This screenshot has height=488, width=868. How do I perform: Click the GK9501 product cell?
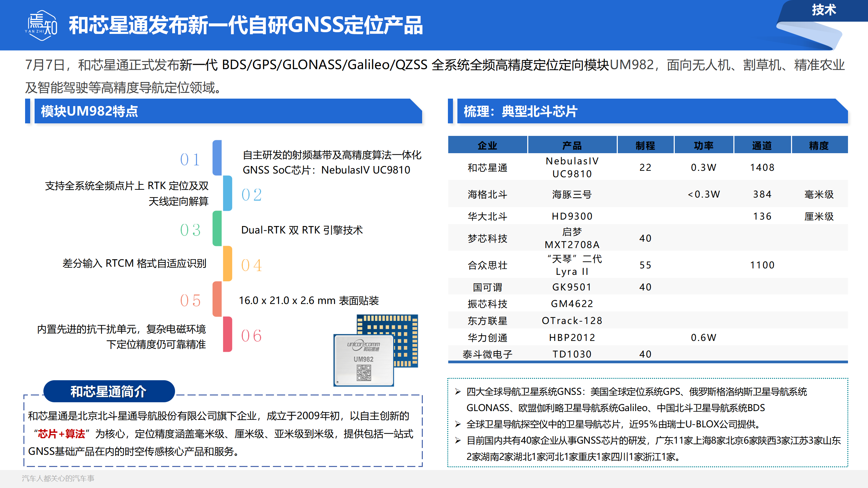[x=572, y=287]
